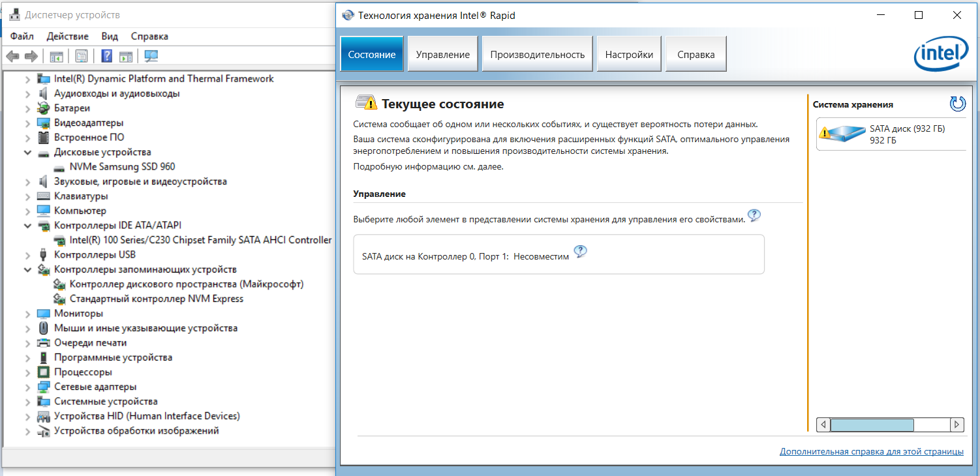Collapse the Дисковые устройства category
The height and width of the screenshot is (476, 980).
(x=27, y=152)
